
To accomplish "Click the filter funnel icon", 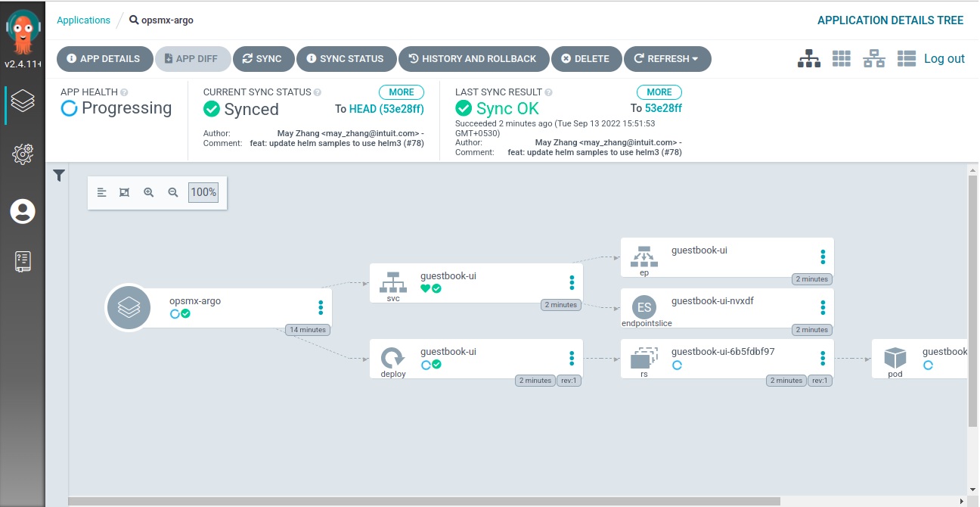I will pos(59,176).
